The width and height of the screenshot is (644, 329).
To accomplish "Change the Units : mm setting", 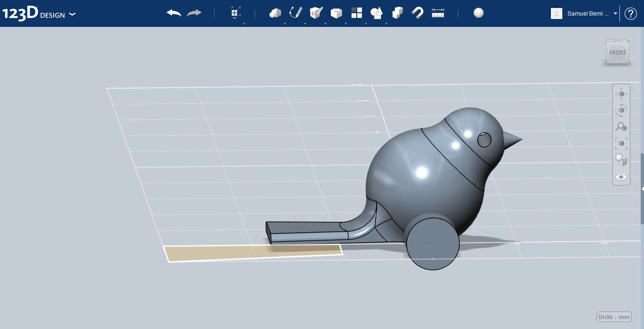I will pos(614,317).
